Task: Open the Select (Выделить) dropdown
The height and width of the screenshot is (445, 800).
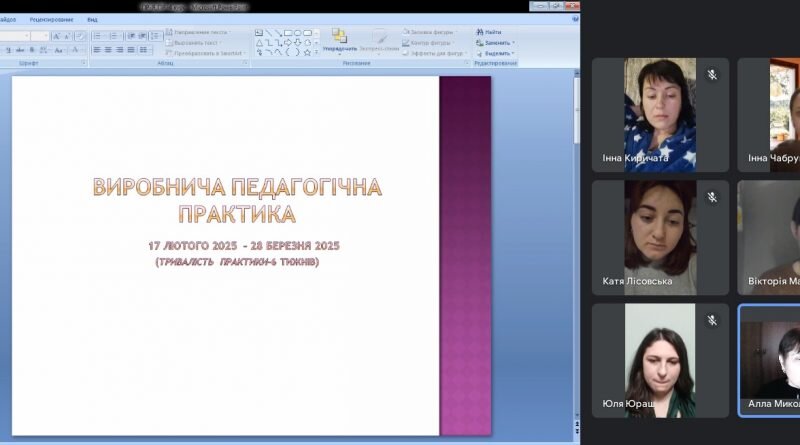Action: coord(495,53)
